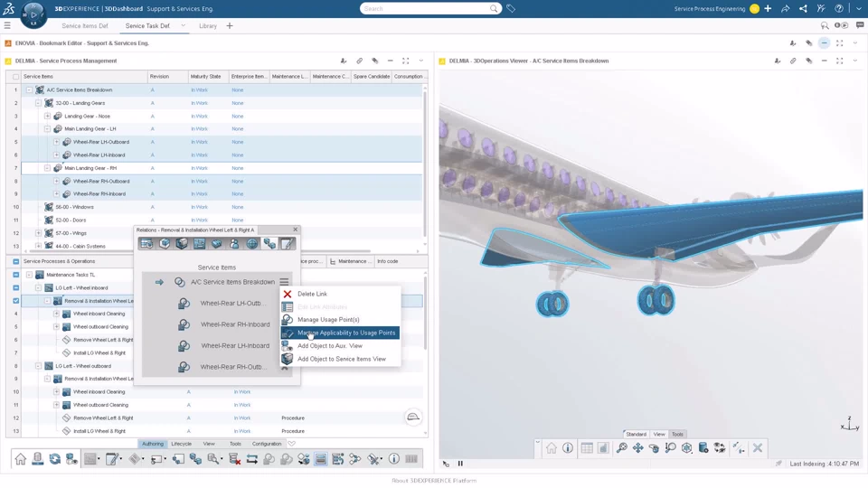This screenshot has width=868, height=488.
Task: Open the 3DEXPERIENCE compass
Action: tap(33, 14)
